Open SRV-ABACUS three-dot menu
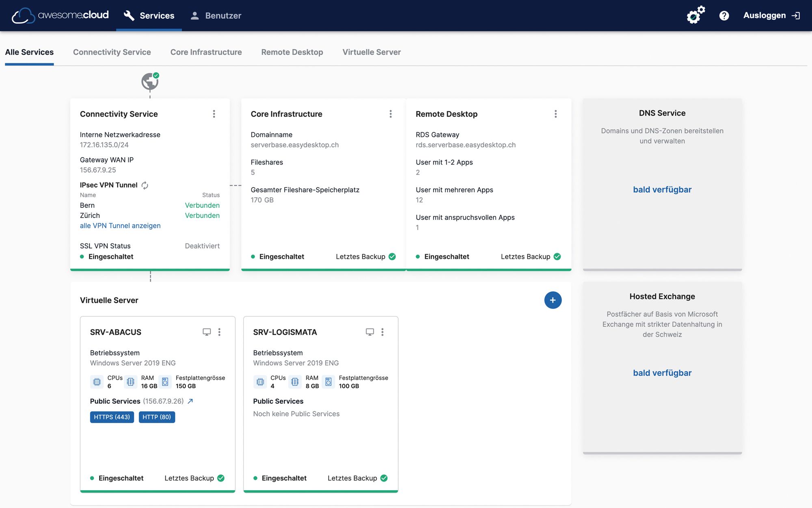 point(219,332)
